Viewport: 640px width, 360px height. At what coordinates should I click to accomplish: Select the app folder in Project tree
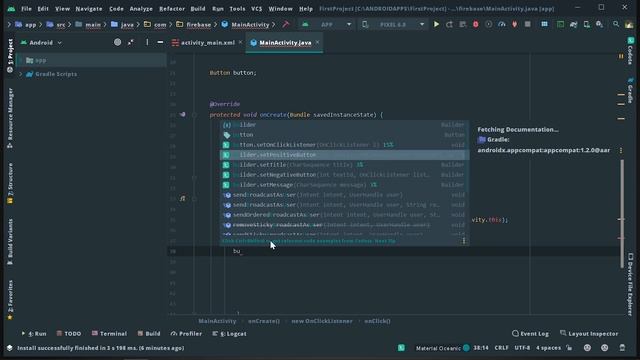[x=40, y=60]
